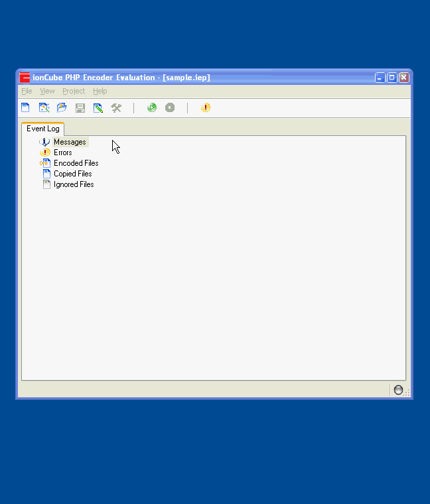The width and height of the screenshot is (430, 504).
Task: Open the View menu
Action: coord(47,92)
